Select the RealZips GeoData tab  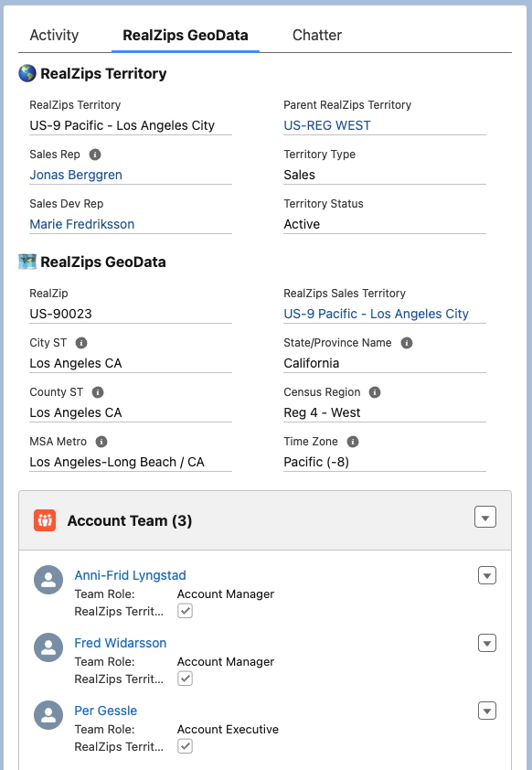(185, 36)
